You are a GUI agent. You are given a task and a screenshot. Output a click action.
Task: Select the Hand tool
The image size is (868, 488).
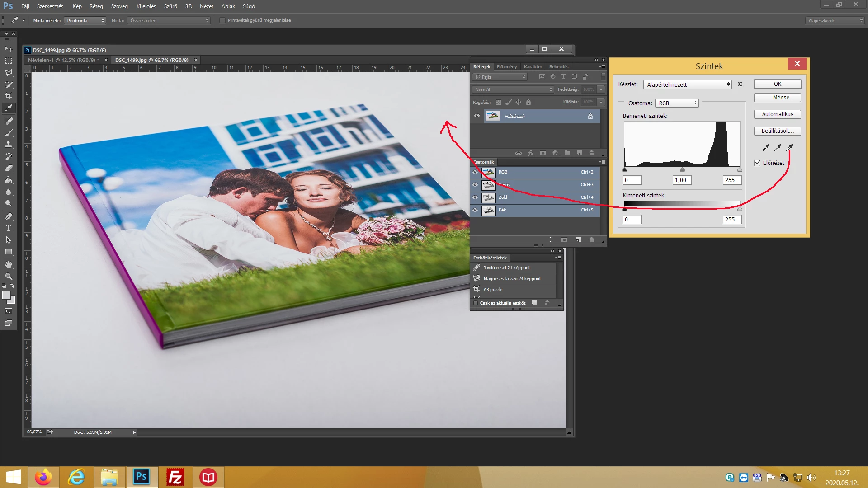pyautogui.click(x=9, y=265)
